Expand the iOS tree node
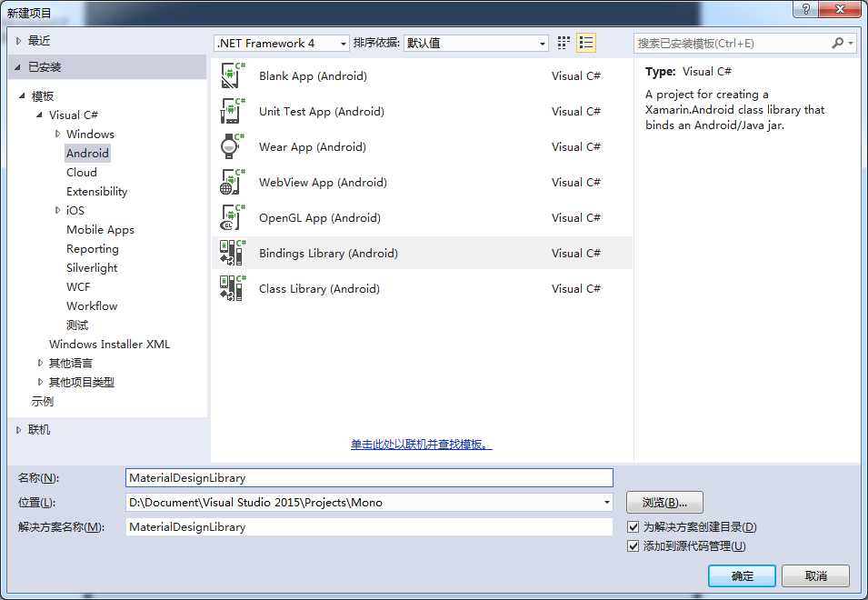This screenshot has width=868, height=600. [x=57, y=210]
